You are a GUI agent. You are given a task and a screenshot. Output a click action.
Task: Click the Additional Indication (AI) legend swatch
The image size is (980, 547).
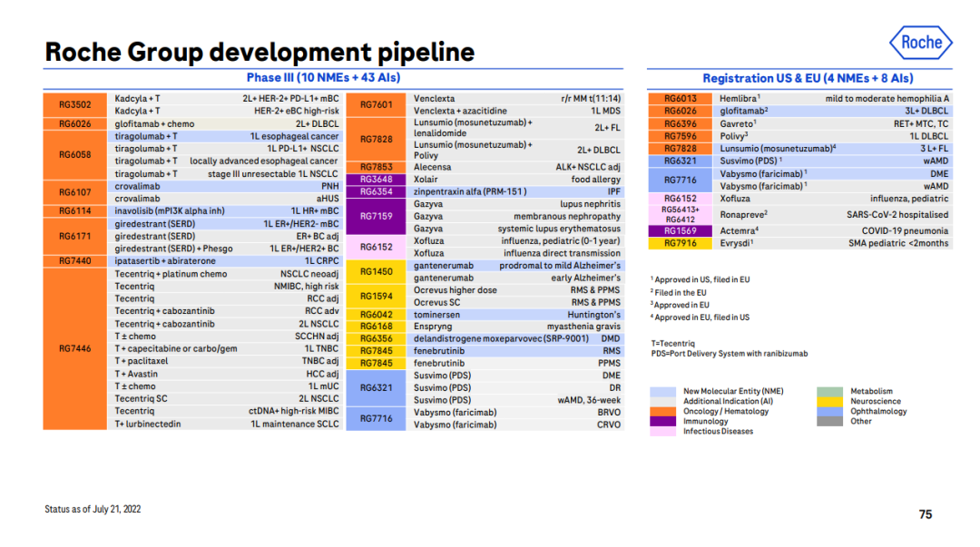point(662,401)
